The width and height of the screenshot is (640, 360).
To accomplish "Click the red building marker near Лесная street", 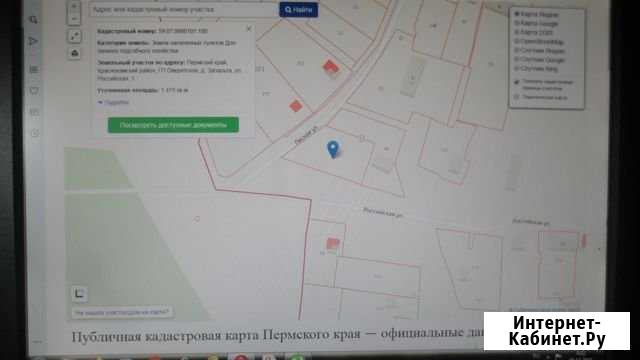I will [x=296, y=106].
